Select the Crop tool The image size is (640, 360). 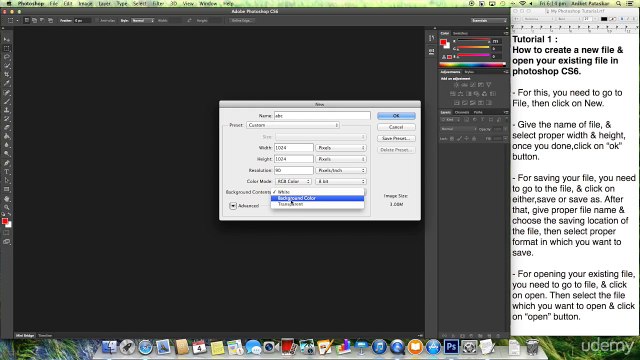point(7,74)
